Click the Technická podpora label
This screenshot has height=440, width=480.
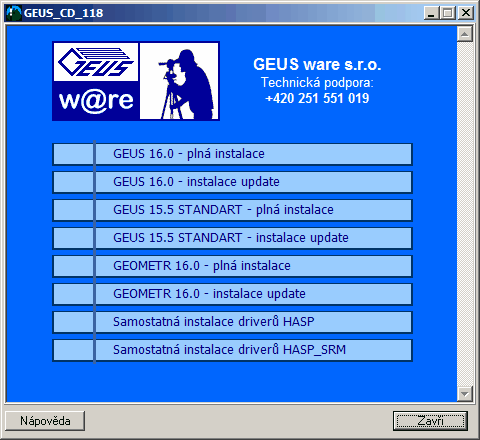(x=317, y=83)
